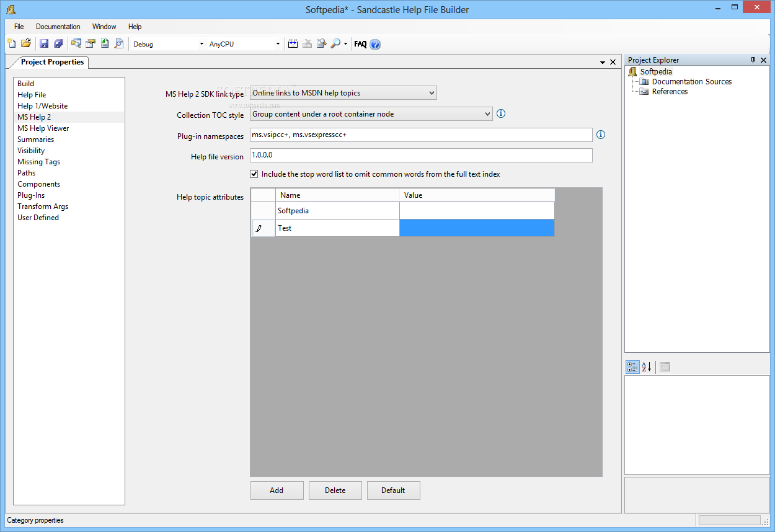Open the Project Explorer toolbar icon
Screen dimensions: 775x532
point(76,43)
